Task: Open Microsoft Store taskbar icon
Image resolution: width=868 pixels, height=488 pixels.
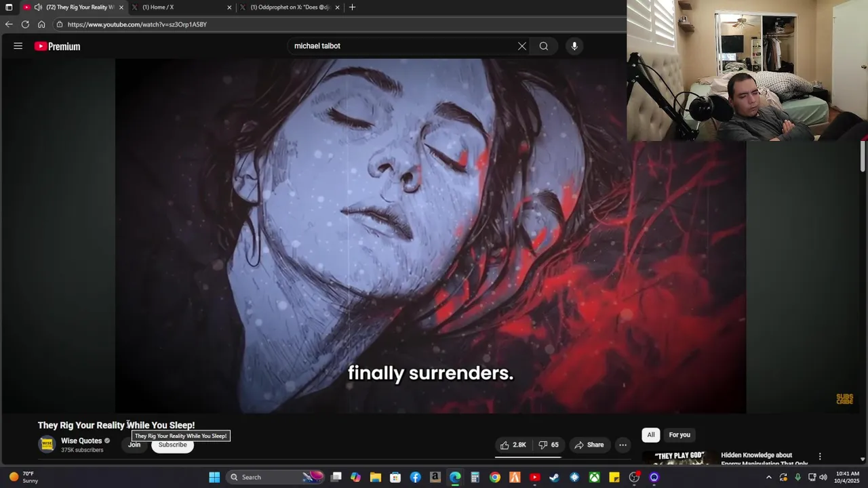Action: point(395,477)
